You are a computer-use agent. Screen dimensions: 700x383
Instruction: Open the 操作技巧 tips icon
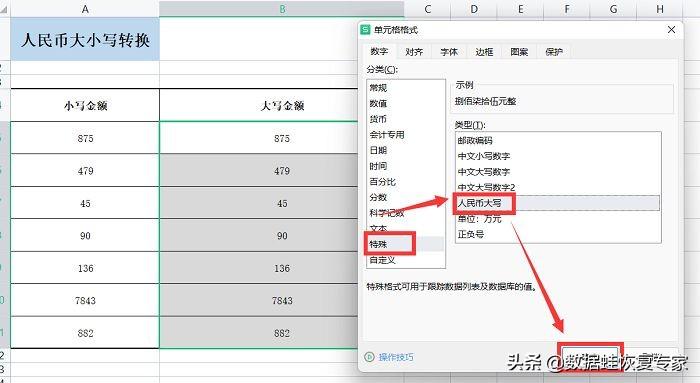tap(369, 357)
